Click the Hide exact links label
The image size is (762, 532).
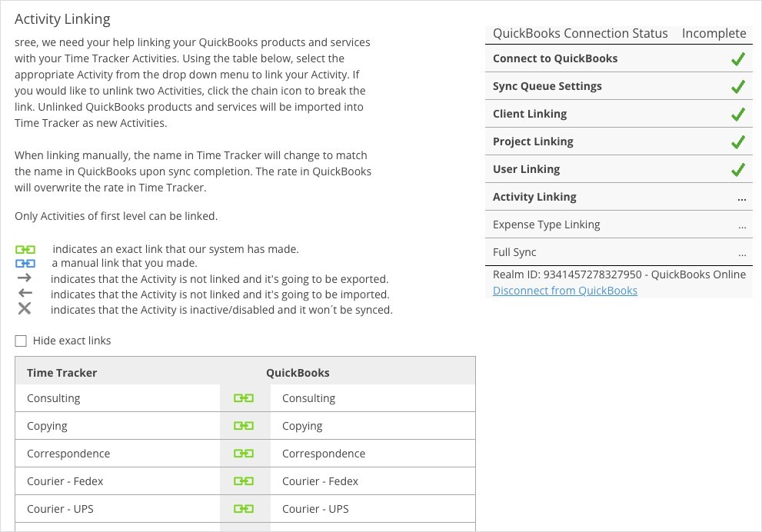click(x=72, y=341)
